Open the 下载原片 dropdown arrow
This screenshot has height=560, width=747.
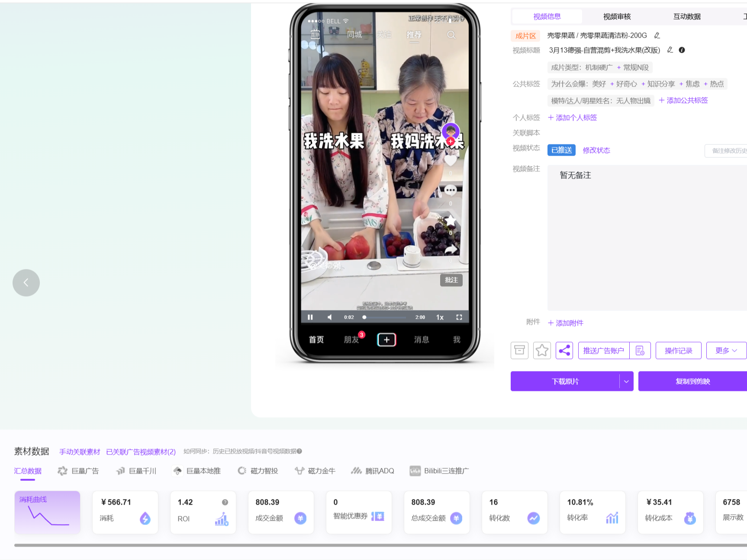point(626,381)
